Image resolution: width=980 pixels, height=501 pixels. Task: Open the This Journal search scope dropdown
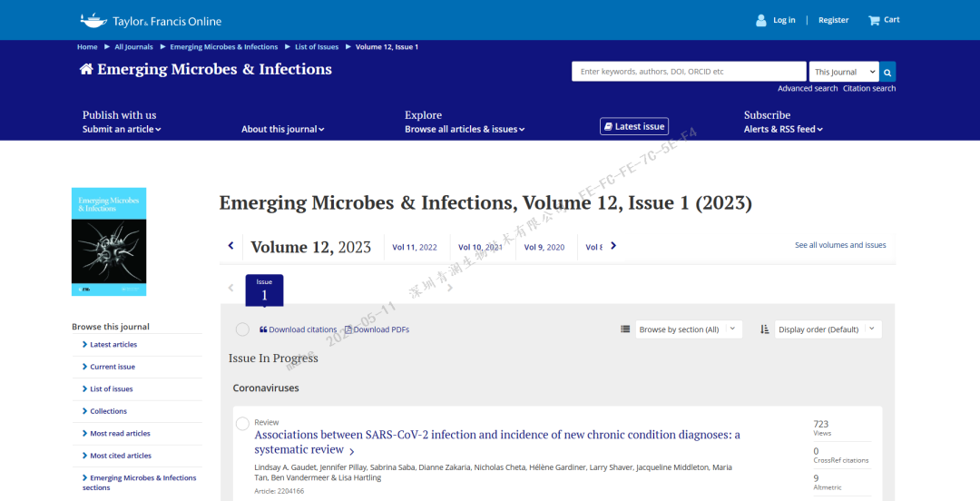pos(844,72)
